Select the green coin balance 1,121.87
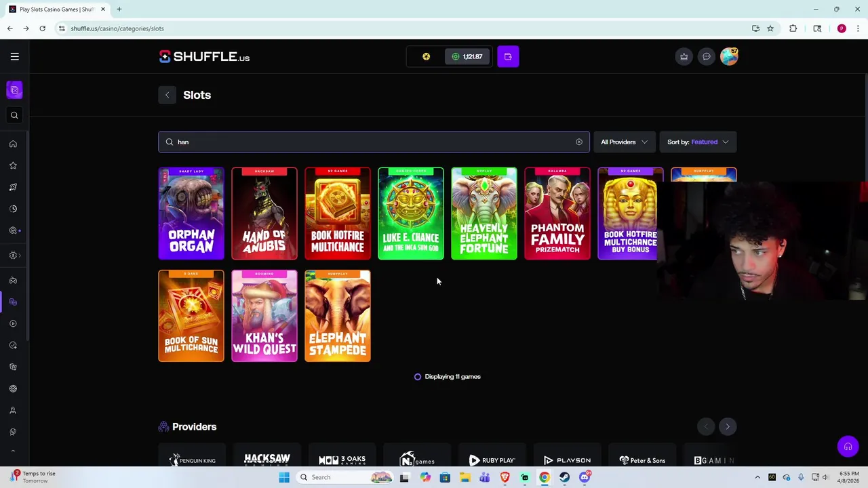The width and height of the screenshot is (868, 488). [x=468, y=57]
